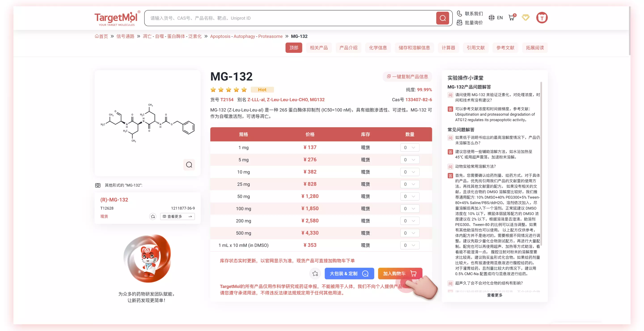Screen dimensions: 644x331
Task: Click the 联系我们 phone icon
Action: tap(459, 13)
